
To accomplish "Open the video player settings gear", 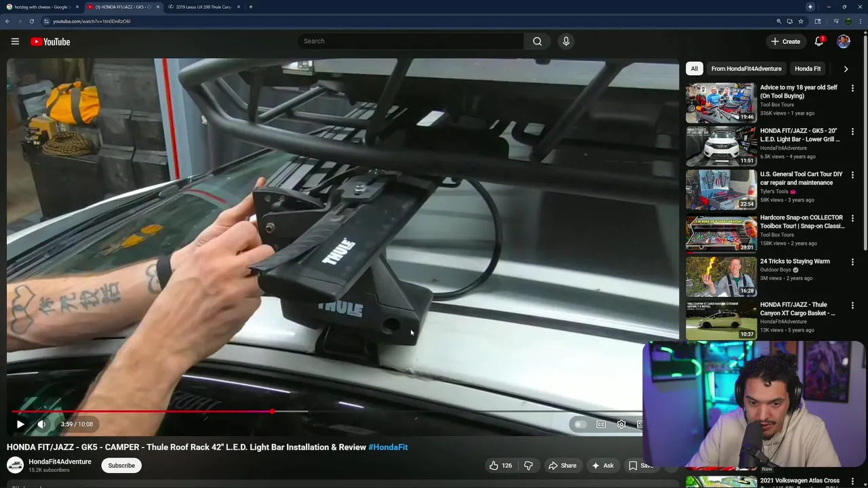I will point(621,424).
